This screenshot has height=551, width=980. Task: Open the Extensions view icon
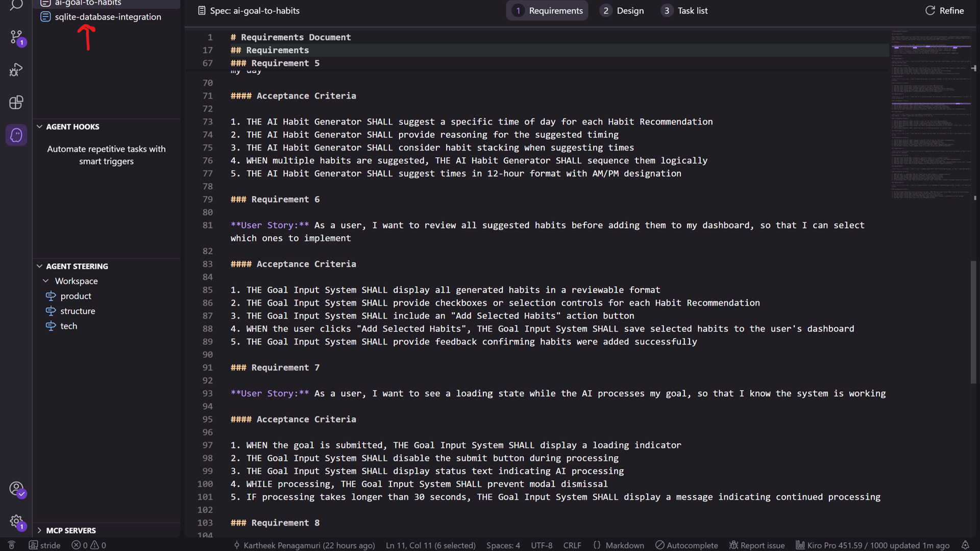[16, 103]
